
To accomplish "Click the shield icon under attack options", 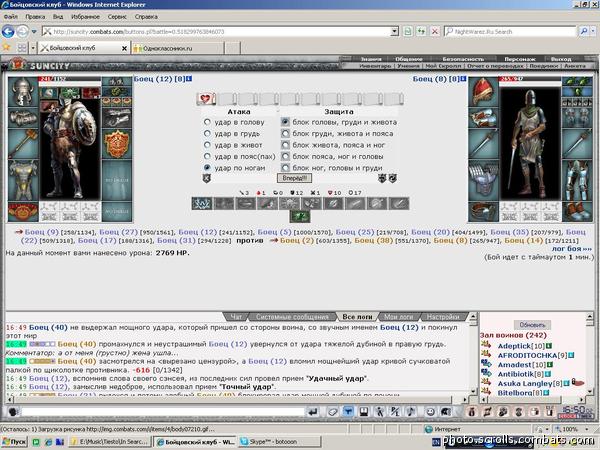I will pos(206,178).
